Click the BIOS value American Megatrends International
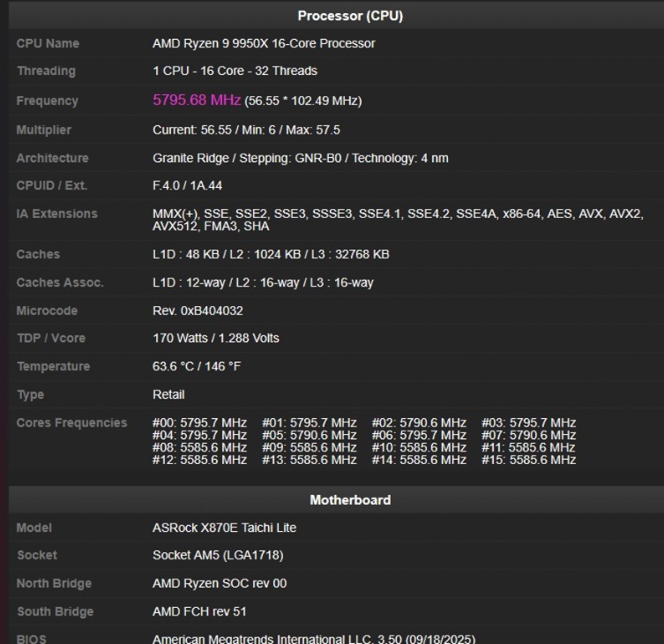 [x=314, y=639]
